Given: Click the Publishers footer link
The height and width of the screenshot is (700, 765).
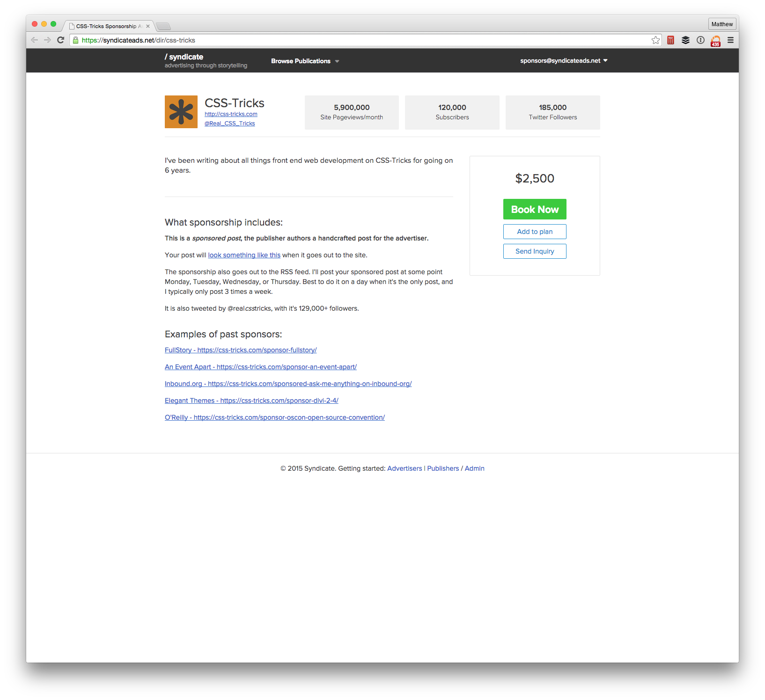Looking at the screenshot, I should (443, 468).
